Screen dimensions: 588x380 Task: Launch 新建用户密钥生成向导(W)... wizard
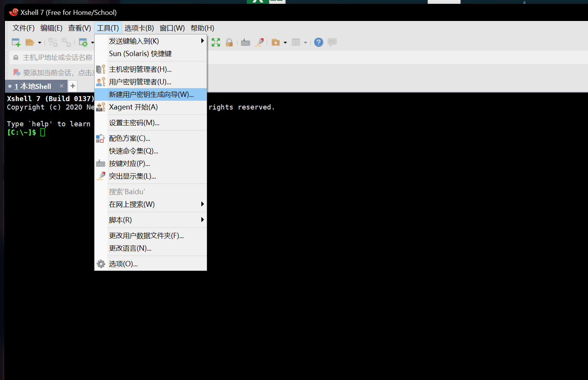151,94
